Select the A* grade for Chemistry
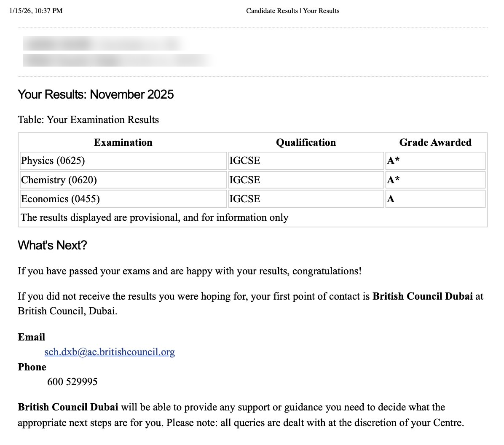This screenshot has height=445, width=504. click(393, 180)
